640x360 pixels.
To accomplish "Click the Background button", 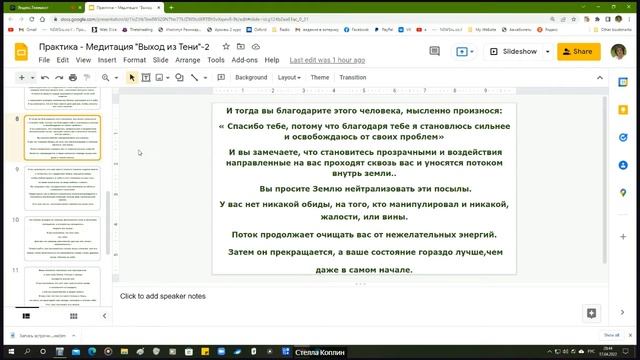I will [251, 78].
